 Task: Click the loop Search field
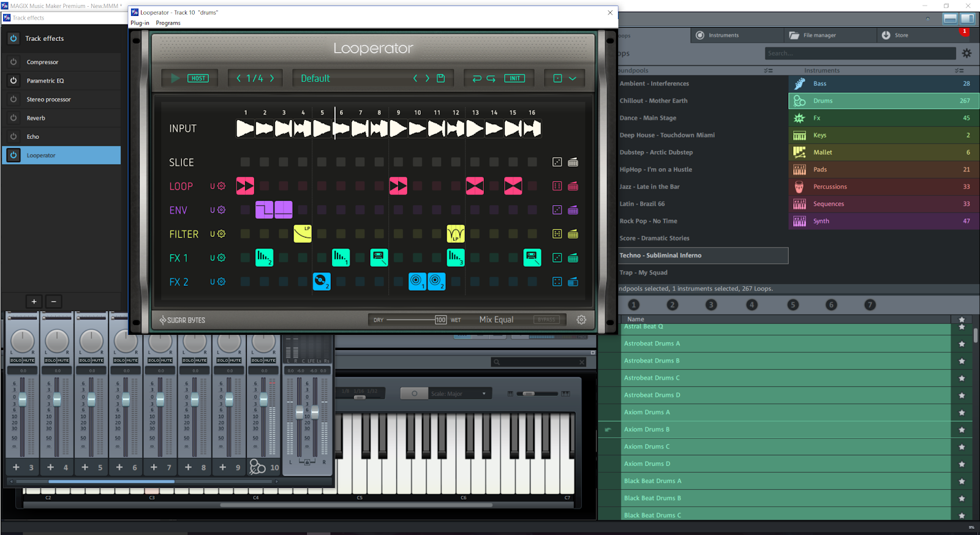point(861,53)
